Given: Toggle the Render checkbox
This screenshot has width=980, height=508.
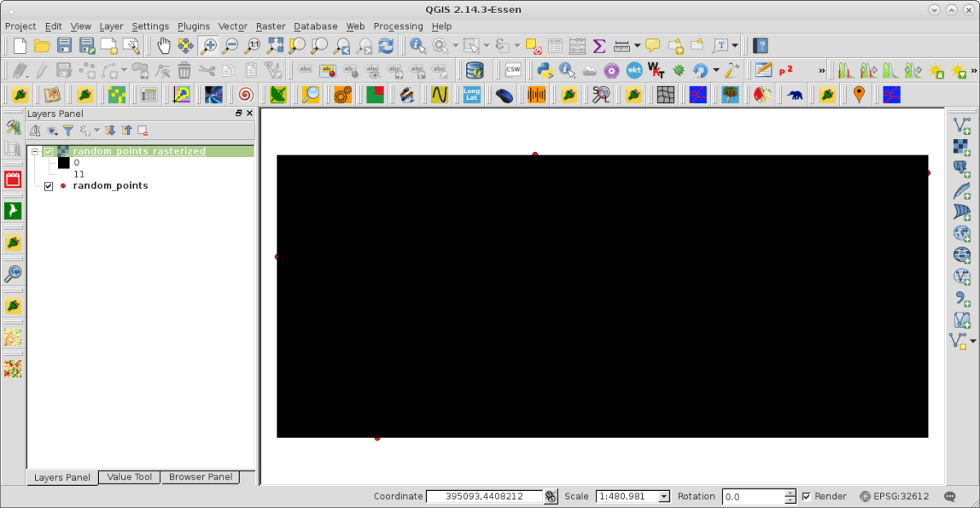Looking at the screenshot, I should pyautogui.click(x=807, y=496).
